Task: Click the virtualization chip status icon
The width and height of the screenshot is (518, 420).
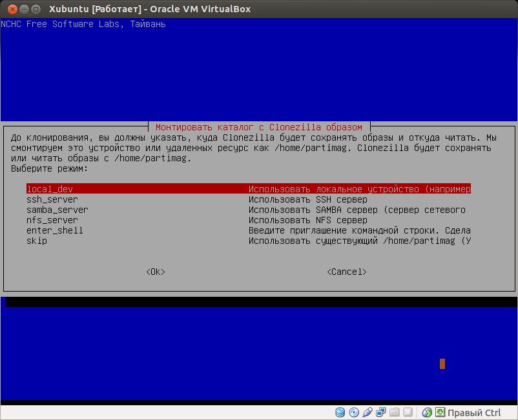Action: coord(408,412)
